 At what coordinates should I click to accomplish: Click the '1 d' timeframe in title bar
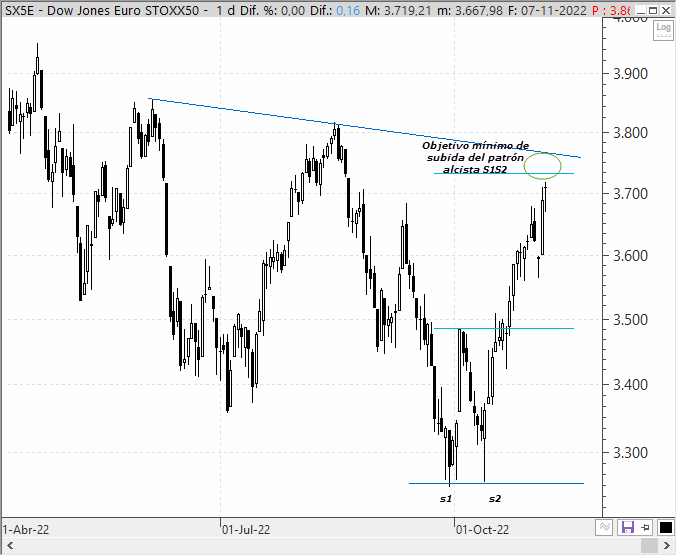tap(225, 10)
